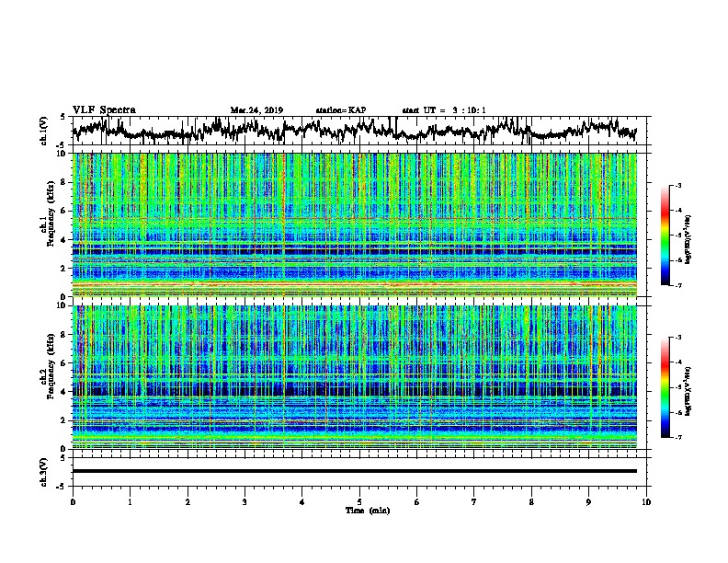The image size is (728, 563).
Task: Click the "8" kHz tick on ch.1 frequency axis
Action: pos(64,182)
